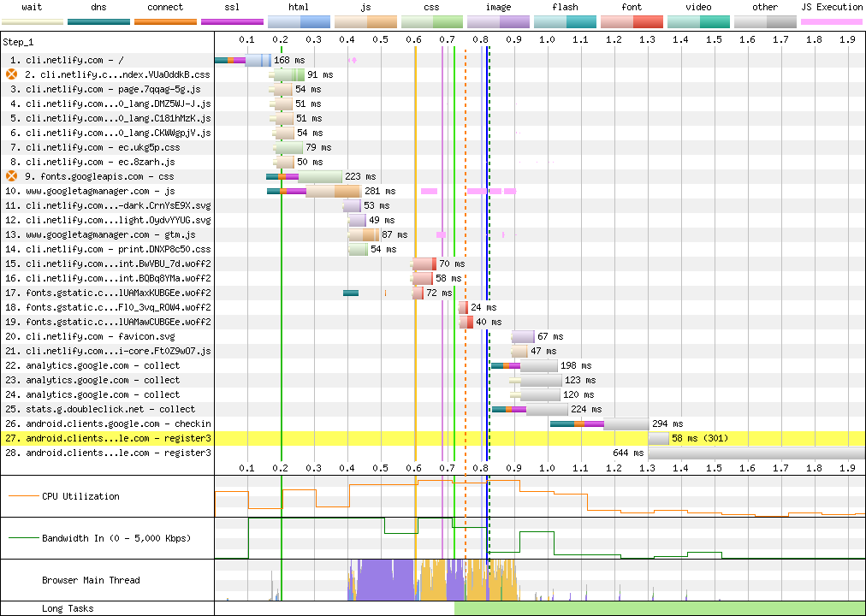Click the gray 'other' legend color swatch
866x616 pixels.
point(766,22)
